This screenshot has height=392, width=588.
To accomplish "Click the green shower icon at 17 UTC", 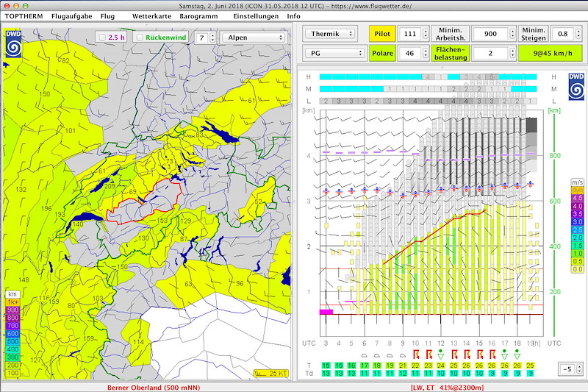I will coord(505,354).
